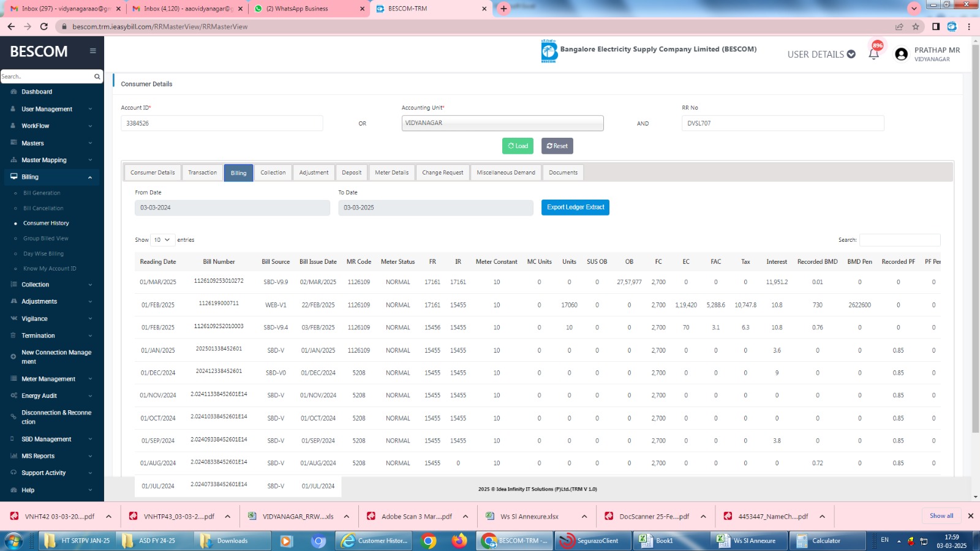Go back in browser history

[11, 26]
